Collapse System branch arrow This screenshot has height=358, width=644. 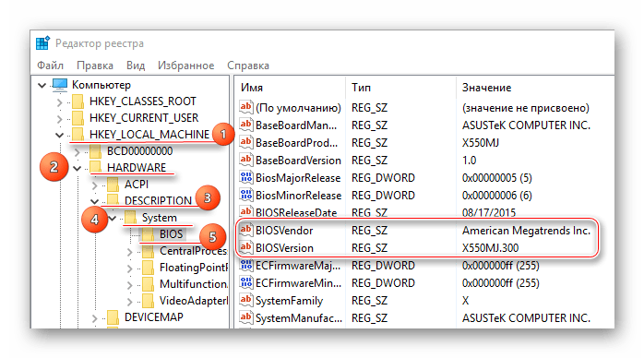[113, 219]
